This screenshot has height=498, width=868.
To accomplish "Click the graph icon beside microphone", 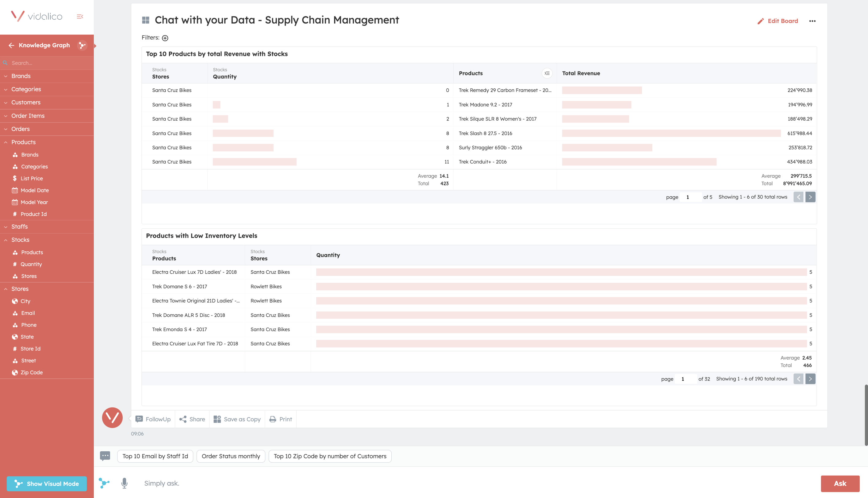I will coord(104,483).
